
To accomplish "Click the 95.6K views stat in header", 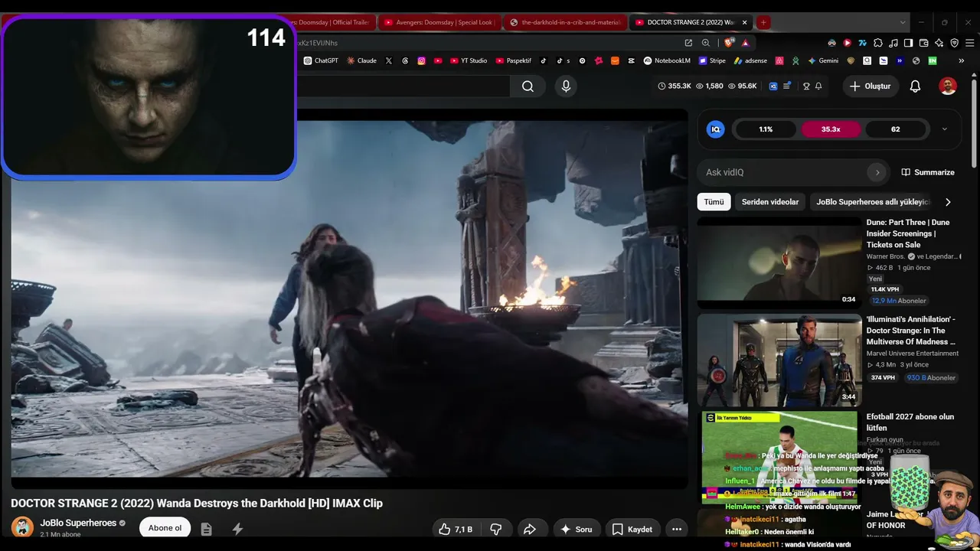I will [x=743, y=86].
